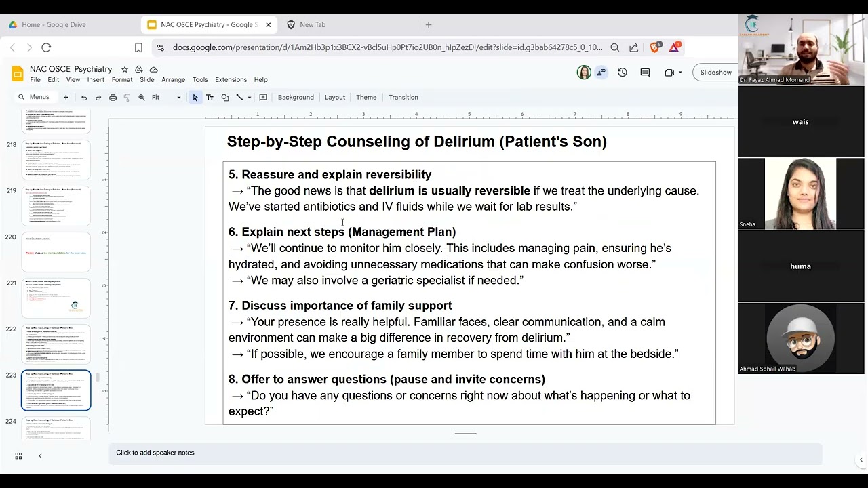Open the Extensions menu
868x488 pixels.
(x=231, y=80)
